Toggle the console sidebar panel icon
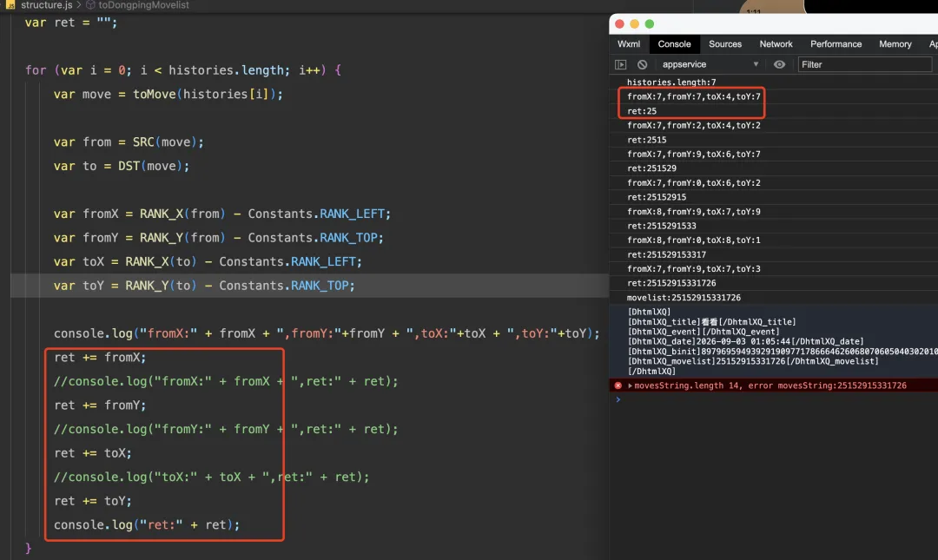This screenshot has width=938, height=560. (x=620, y=64)
